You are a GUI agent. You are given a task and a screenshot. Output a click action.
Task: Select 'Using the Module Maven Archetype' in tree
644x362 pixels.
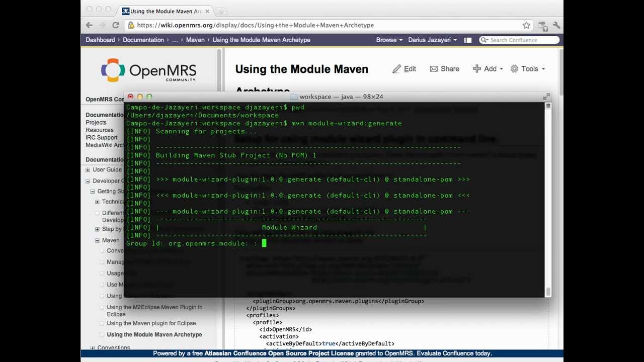click(x=154, y=335)
